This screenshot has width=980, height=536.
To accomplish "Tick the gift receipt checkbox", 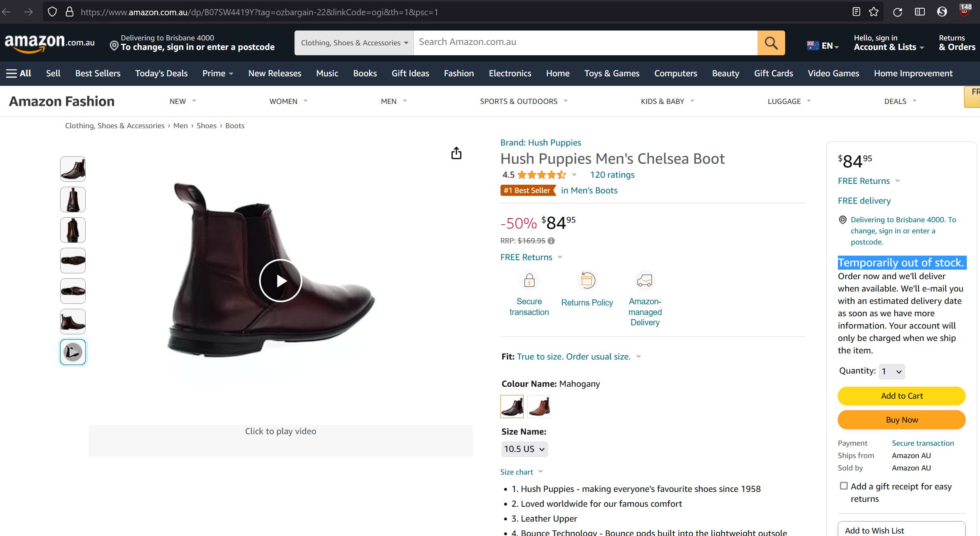I will [x=844, y=486].
